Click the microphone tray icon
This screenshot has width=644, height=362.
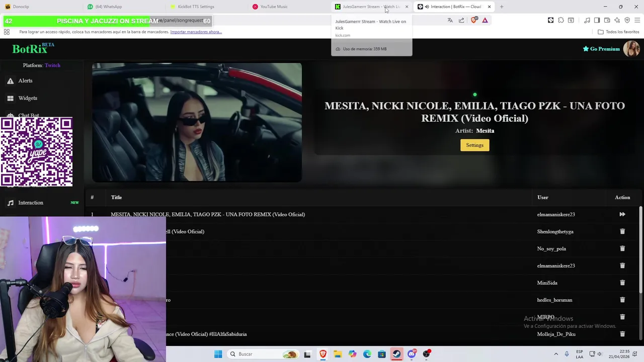567,354
